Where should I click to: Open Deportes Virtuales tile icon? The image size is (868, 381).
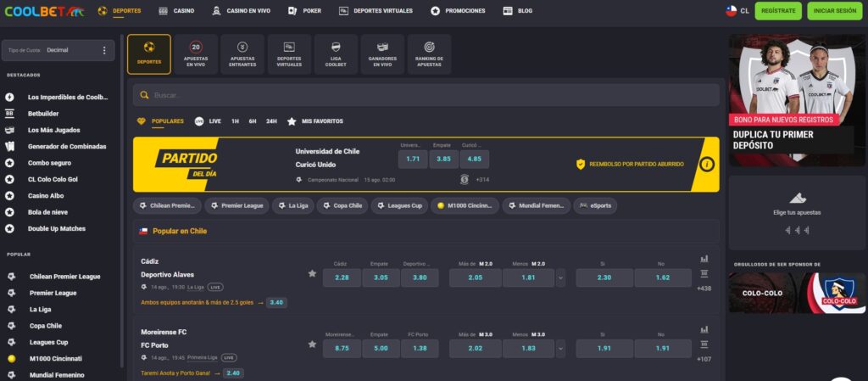pos(289,47)
